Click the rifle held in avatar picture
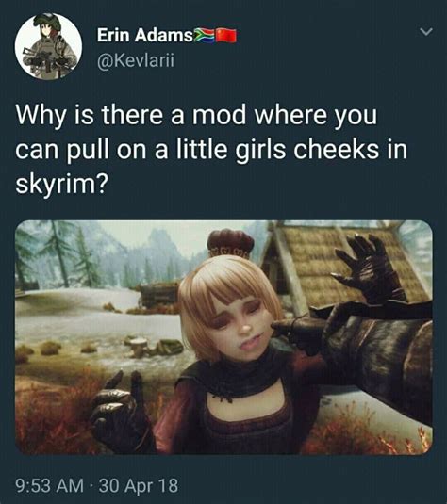The height and width of the screenshot is (504, 447). pos(43,59)
